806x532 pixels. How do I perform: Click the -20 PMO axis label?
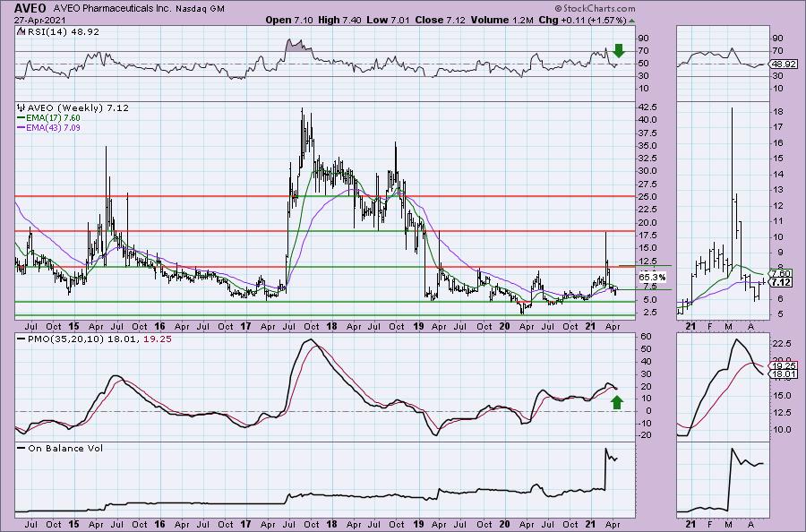tap(645, 435)
